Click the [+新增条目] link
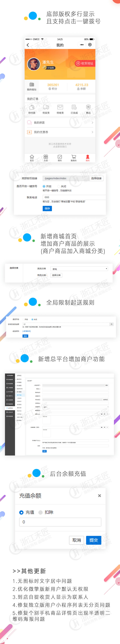Screen dimensions: 120x644 point(27,331)
